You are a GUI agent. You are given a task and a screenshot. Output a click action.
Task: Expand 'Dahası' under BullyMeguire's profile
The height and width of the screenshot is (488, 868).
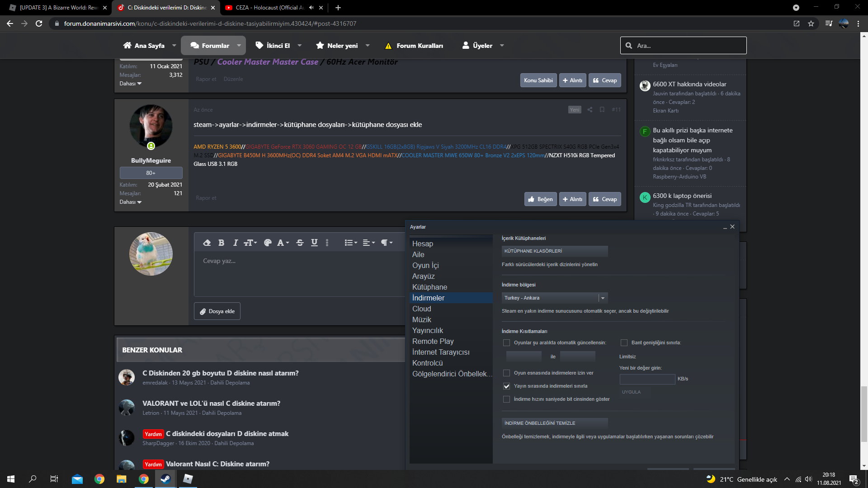coord(130,202)
